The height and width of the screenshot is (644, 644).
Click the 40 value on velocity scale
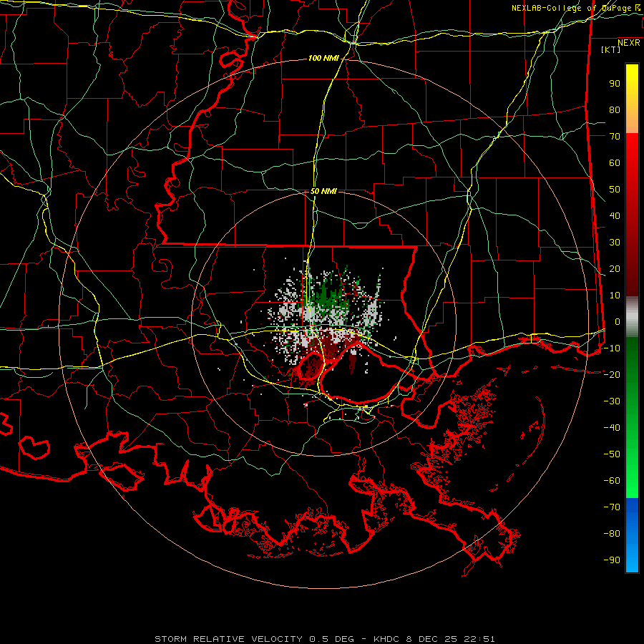(x=615, y=216)
